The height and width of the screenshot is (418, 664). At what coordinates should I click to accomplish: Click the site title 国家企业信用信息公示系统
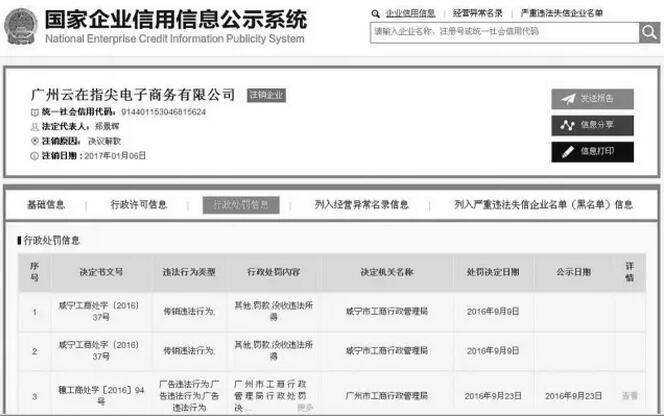[x=176, y=20]
